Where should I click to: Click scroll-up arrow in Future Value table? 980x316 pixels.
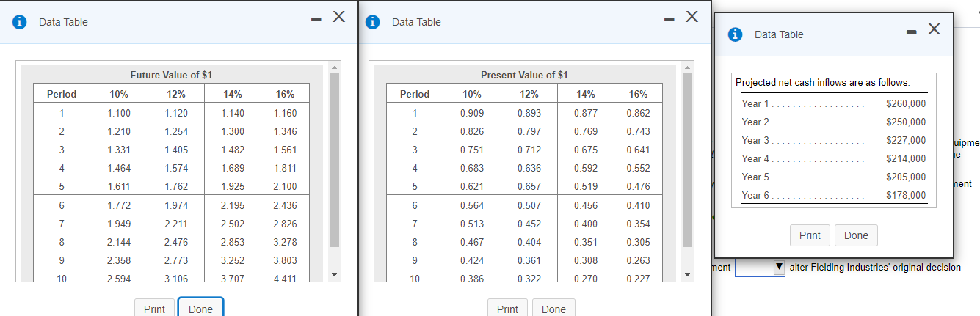pos(335,69)
